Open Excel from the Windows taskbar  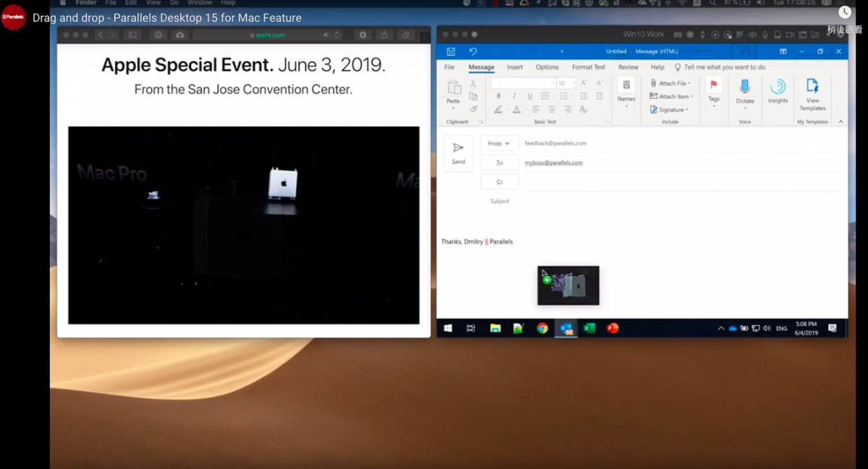pyautogui.click(x=590, y=328)
